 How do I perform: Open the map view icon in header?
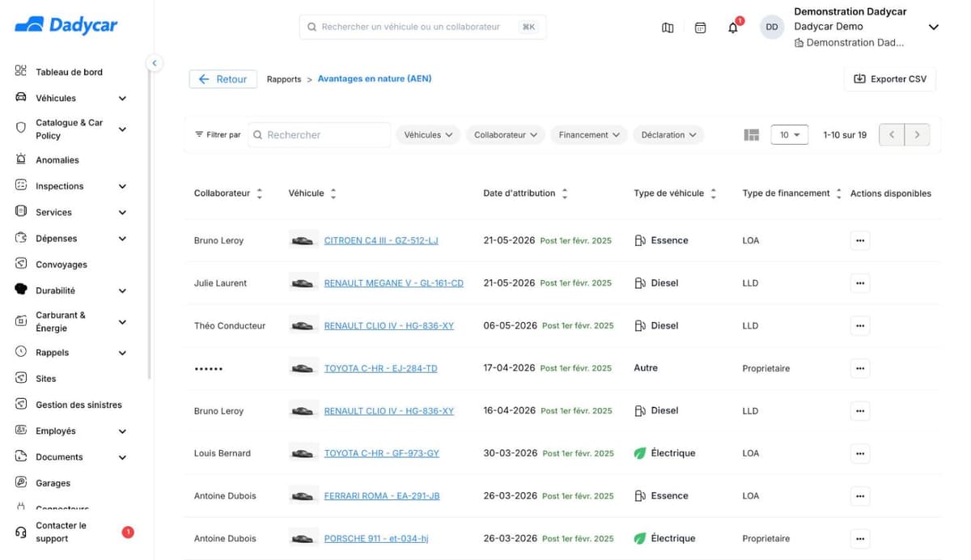coord(668,28)
